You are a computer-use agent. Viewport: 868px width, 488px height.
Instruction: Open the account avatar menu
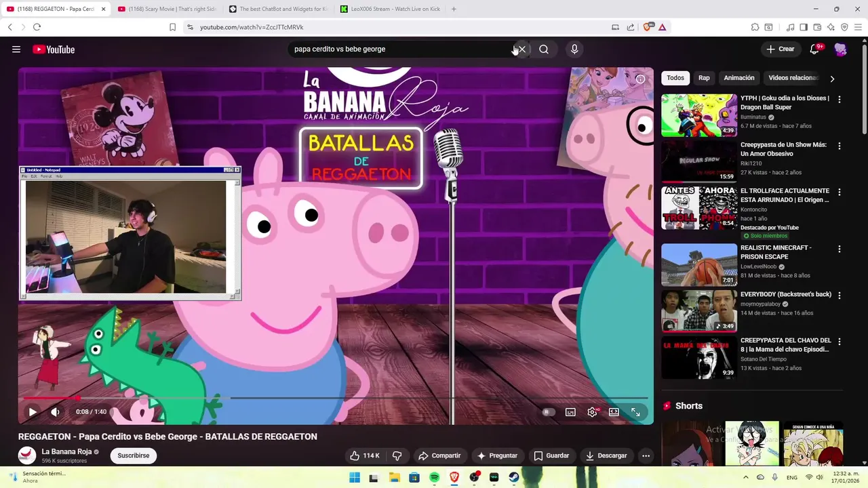841,49
